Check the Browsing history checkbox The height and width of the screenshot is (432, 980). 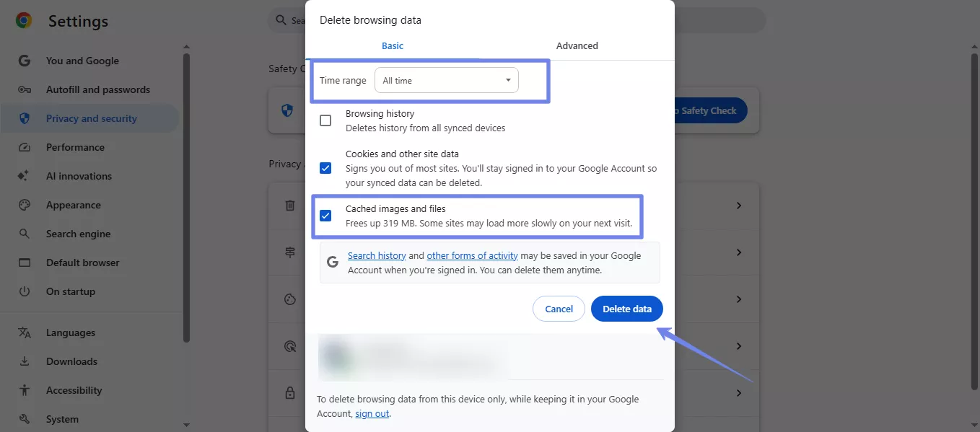coord(325,120)
